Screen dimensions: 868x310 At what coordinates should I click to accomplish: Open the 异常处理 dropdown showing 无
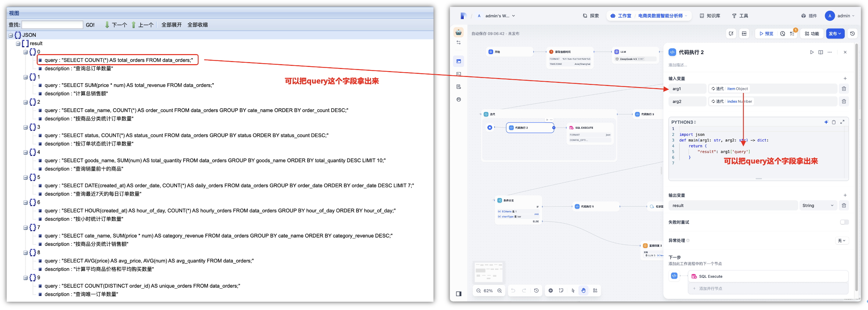(x=842, y=241)
